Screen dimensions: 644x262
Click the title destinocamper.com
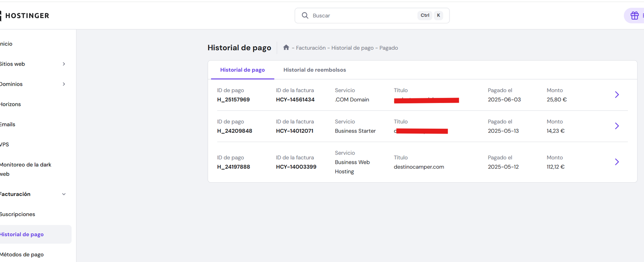pyautogui.click(x=419, y=167)
